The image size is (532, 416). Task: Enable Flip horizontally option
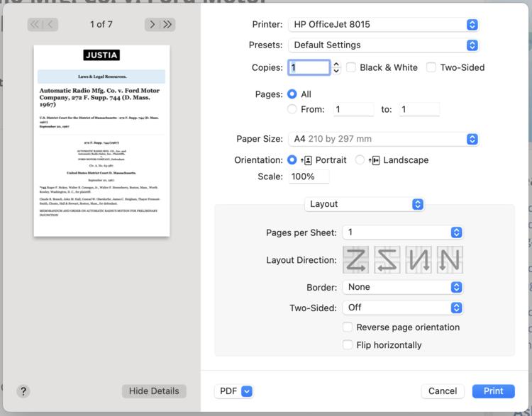pos(348,345)
